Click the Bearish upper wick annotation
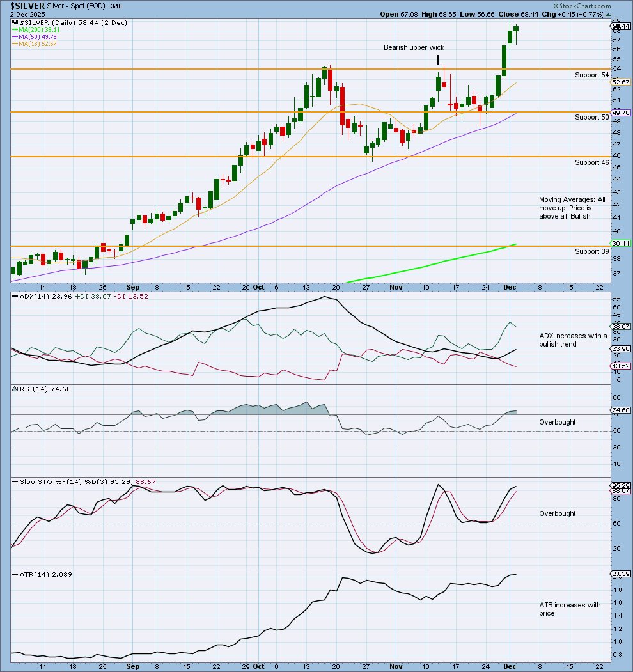The width and height of the screenshot is (633, 672). point(414,47)
